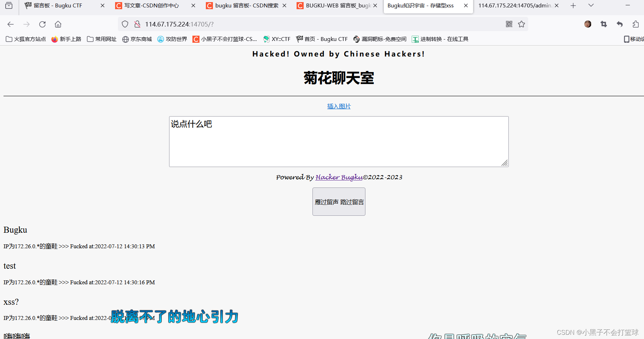Go back to the previous page

(11, 24)
